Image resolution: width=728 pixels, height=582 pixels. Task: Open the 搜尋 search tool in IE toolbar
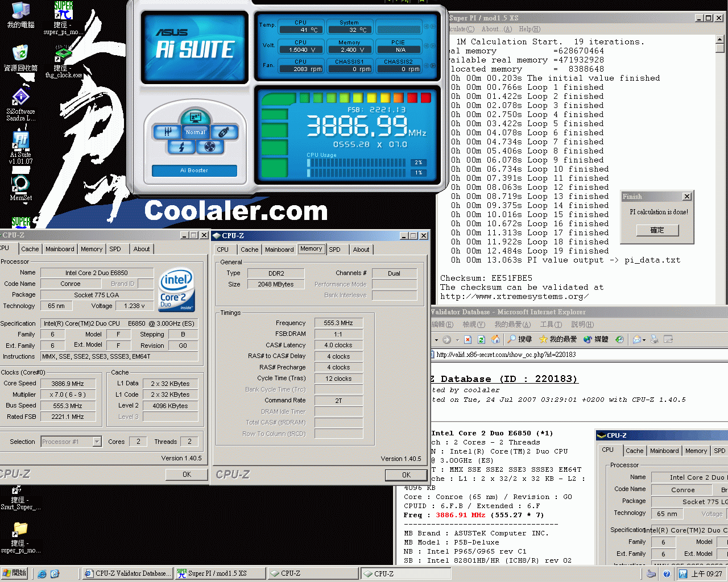[x=519, y=339]
